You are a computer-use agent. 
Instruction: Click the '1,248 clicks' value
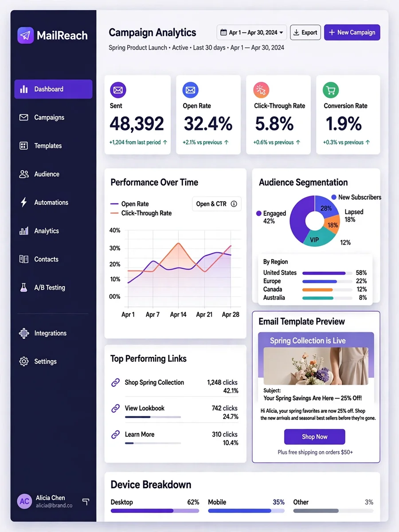(222, 382)
